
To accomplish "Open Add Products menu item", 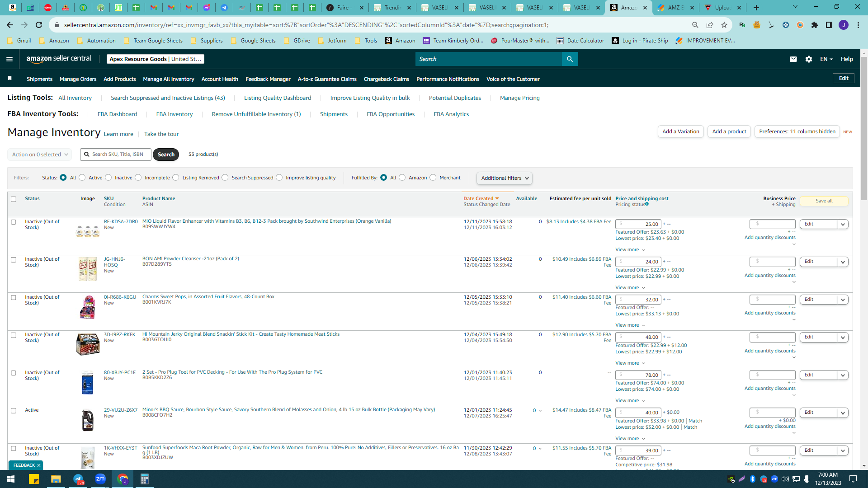I will point(120,79).
